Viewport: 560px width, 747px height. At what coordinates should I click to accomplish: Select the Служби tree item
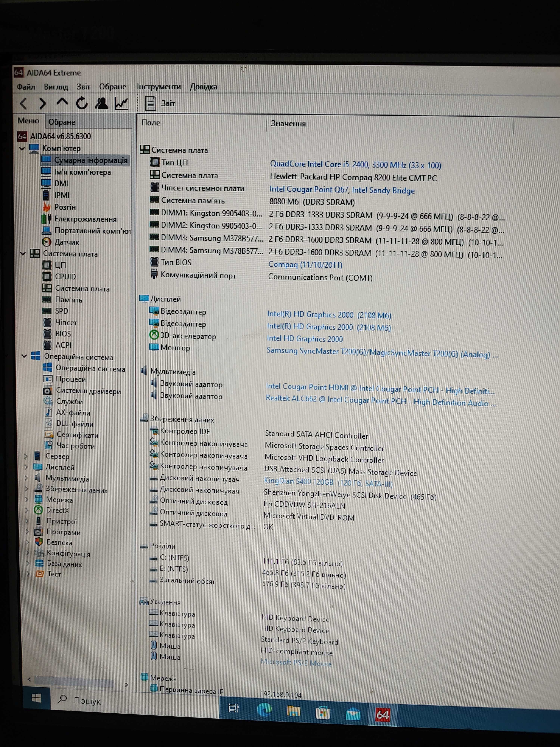point(63,402)
